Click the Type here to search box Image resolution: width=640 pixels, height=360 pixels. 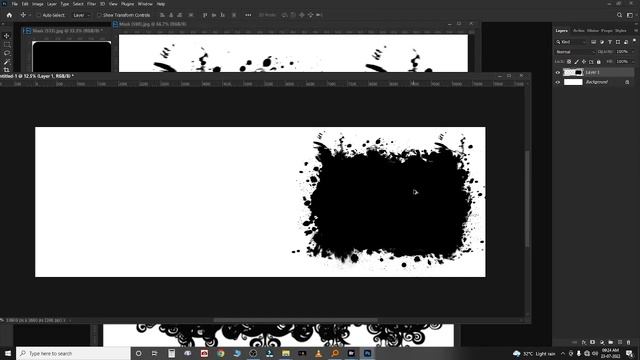point(73,353)
